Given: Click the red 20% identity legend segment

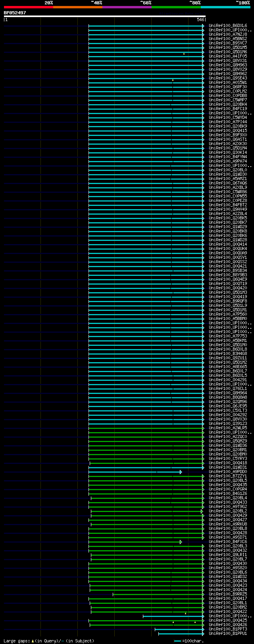Looking at the screenshot, I should [x=29, y=7].
